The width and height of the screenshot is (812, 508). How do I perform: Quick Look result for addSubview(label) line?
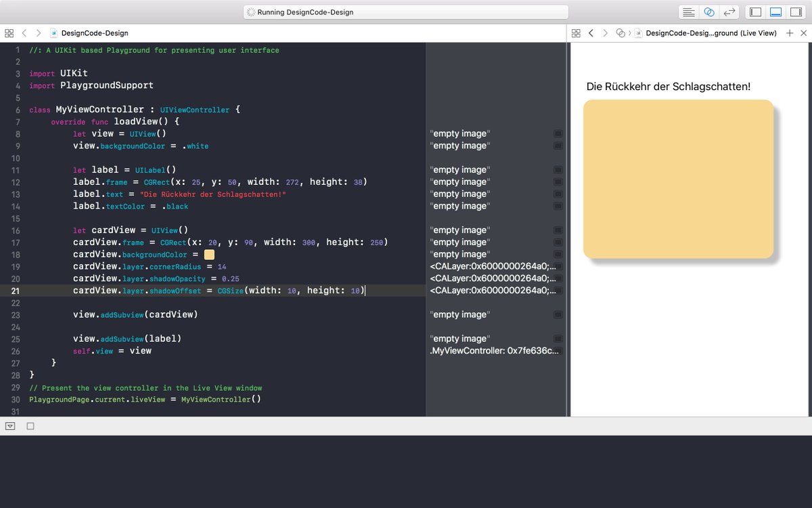click(558, 339)
